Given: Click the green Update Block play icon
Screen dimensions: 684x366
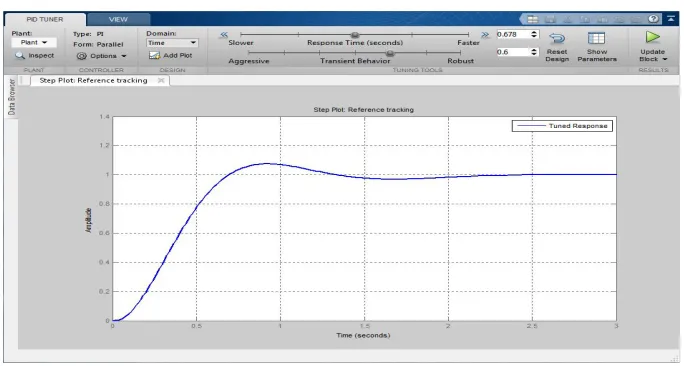Looking at the screenshot, I should point(653,38).
